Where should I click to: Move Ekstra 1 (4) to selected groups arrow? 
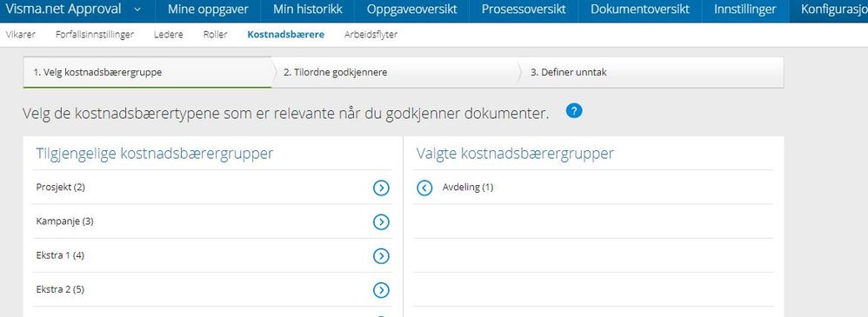tap(381, 256)
